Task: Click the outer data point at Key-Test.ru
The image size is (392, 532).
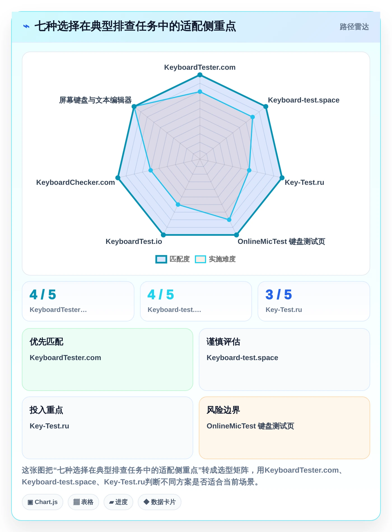Action: click(x=282, y=178)
